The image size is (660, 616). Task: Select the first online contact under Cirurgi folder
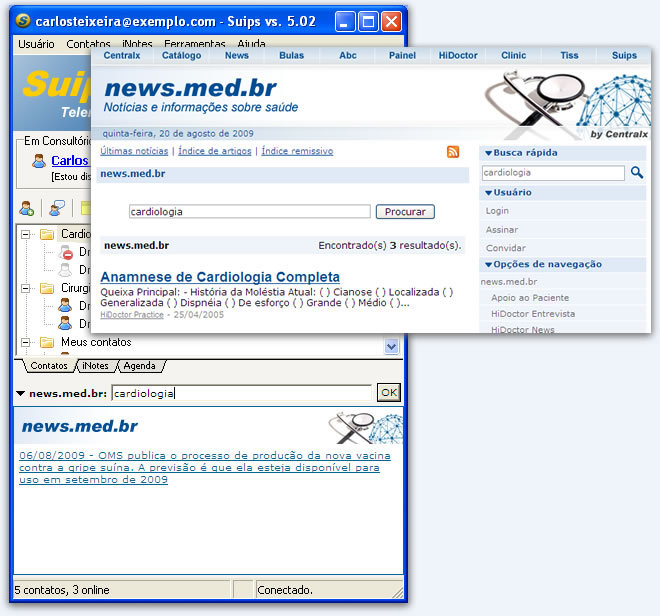[65, 305]
